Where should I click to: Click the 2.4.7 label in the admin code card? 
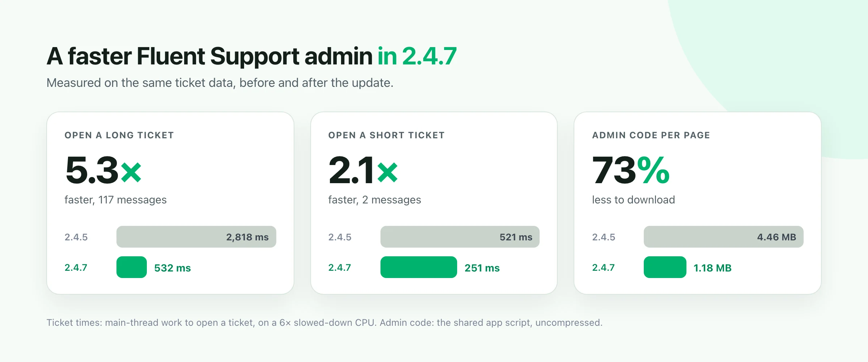click(603, 268)
